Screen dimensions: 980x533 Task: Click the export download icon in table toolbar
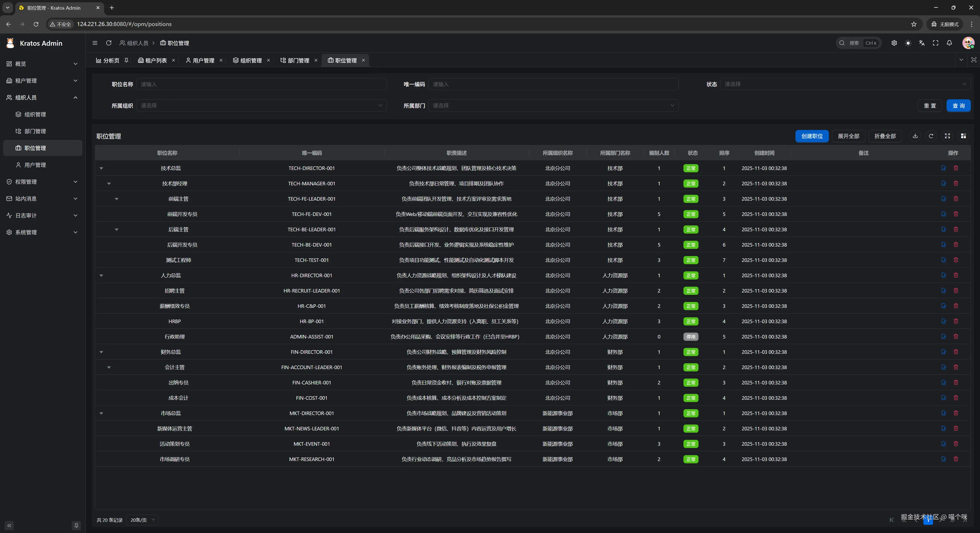[915, 136]
